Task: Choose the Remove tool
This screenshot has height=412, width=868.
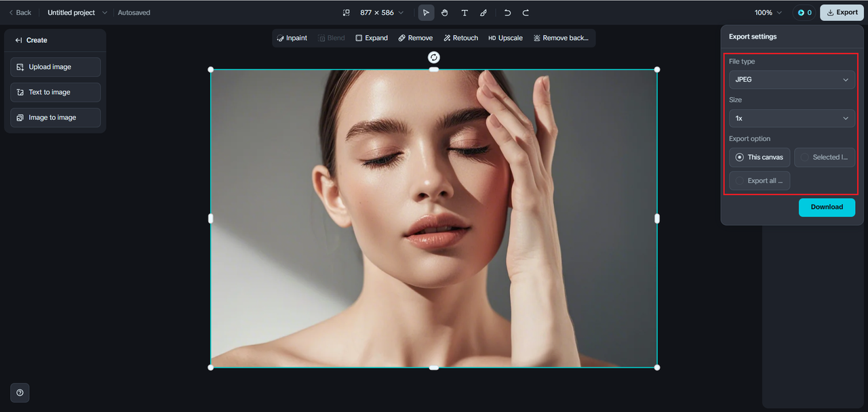Action: coord(416,38)
